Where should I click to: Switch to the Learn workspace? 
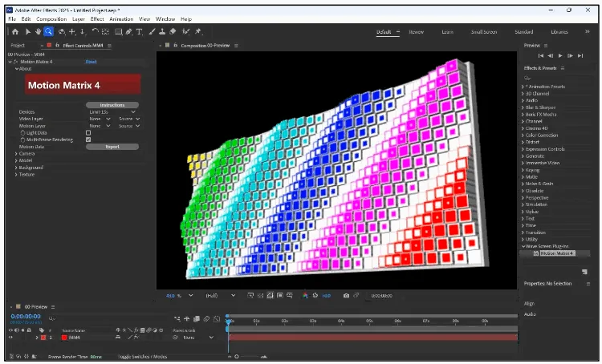tap(447, 32)
